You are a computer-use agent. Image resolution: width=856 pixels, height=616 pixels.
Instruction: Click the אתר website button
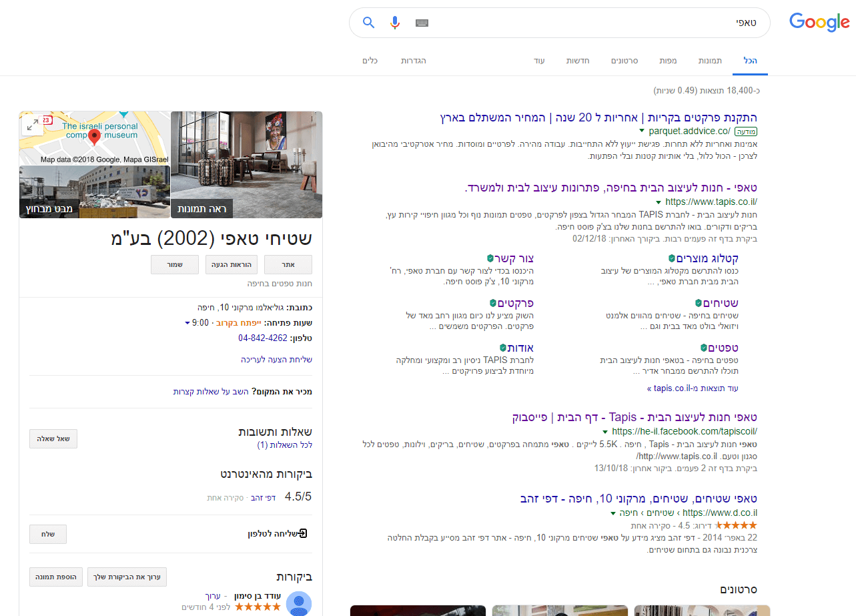point(288,264)
